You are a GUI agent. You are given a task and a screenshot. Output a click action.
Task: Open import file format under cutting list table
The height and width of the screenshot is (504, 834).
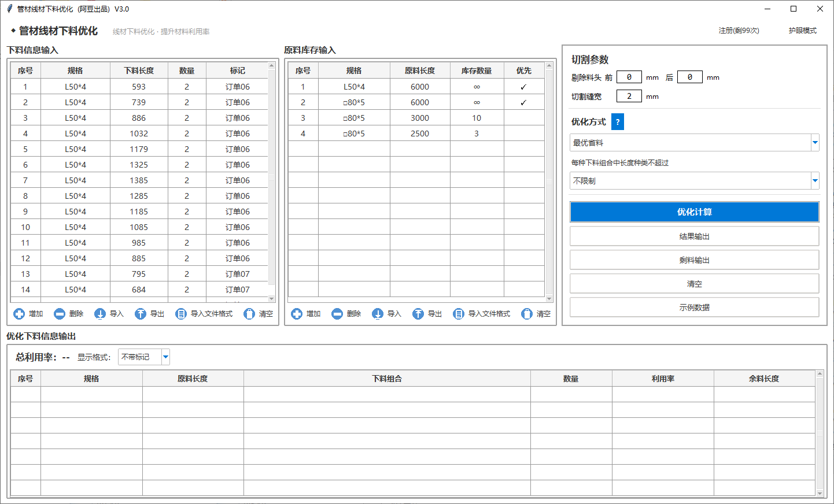pos(204,314)
